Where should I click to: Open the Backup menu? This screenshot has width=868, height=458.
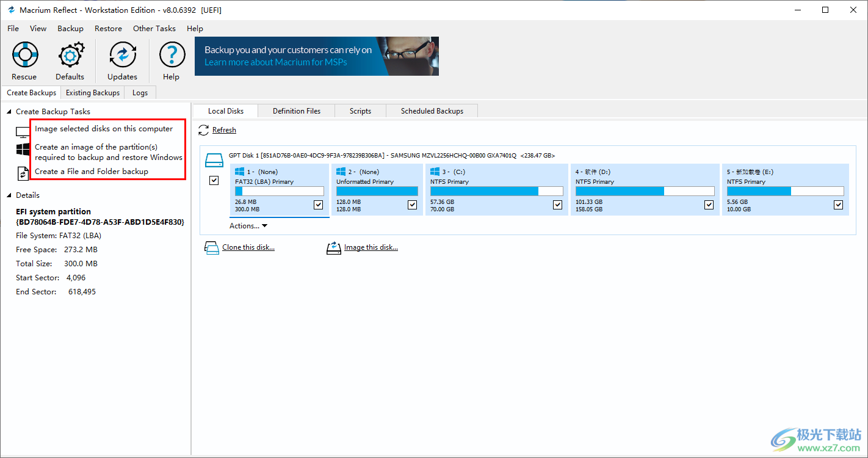70,29
